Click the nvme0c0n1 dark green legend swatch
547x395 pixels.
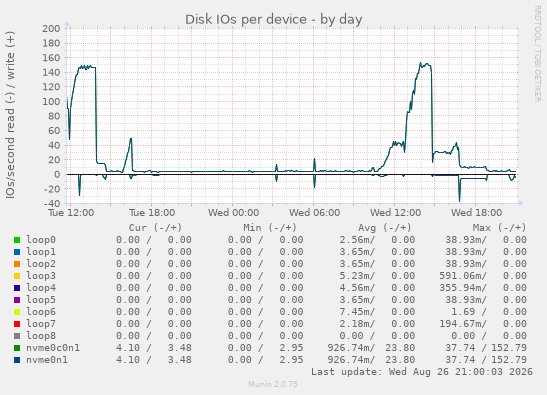pos(17,348)
